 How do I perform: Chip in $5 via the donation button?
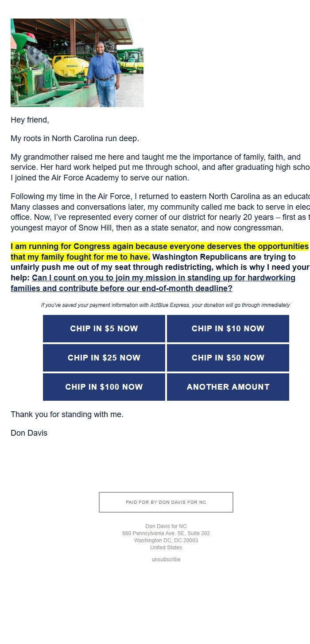click(x=104, y=328)
